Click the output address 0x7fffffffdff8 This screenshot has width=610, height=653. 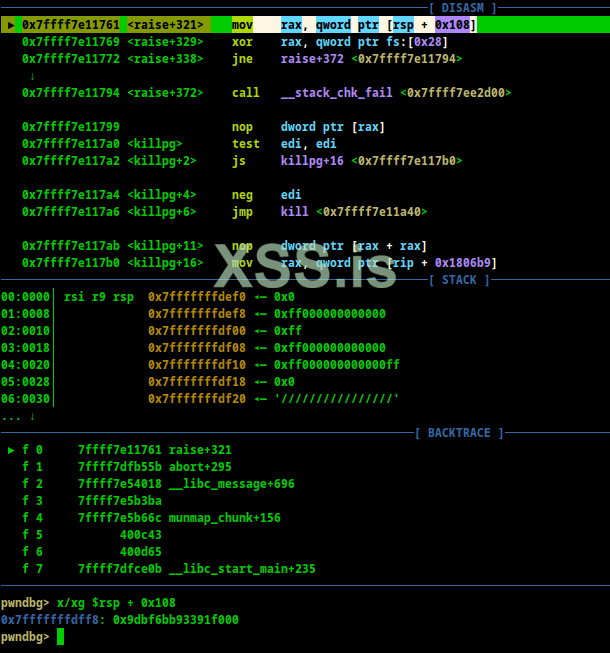(50, 620)
